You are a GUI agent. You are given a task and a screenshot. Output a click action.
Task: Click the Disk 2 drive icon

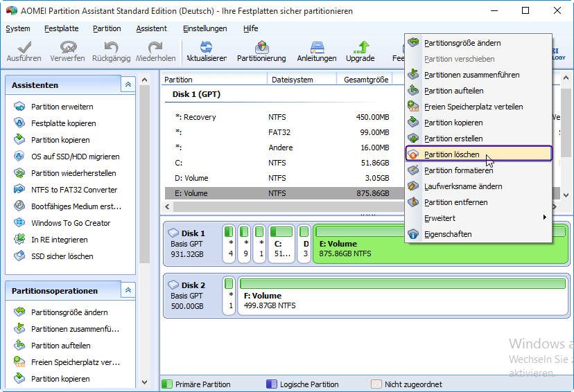[173, 285]
